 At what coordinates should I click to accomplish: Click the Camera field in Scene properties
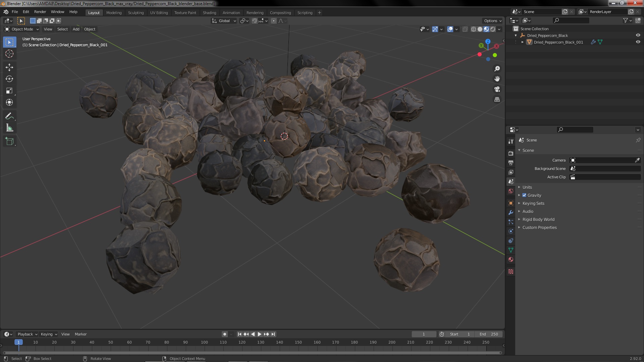coord(605,160)
